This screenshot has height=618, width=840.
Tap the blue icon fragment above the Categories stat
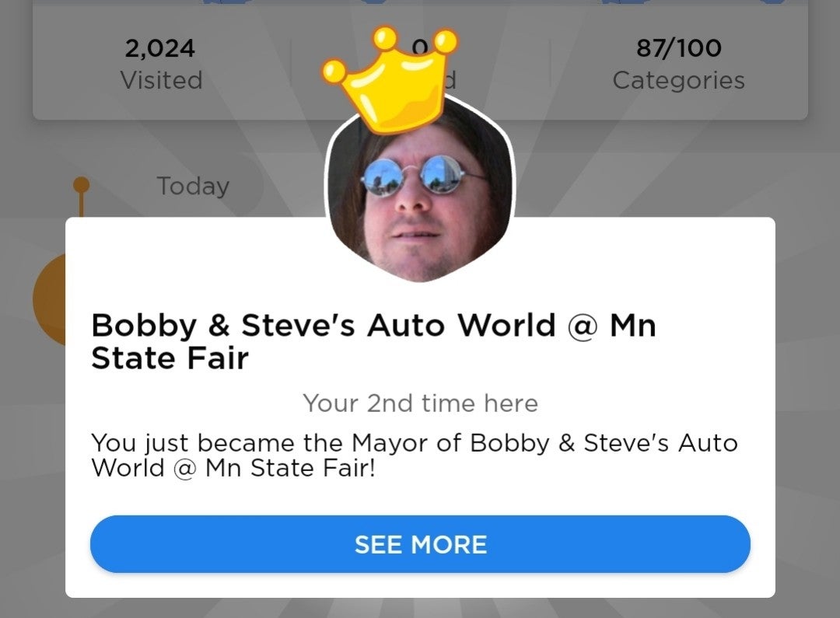click(x=622, y=2)
